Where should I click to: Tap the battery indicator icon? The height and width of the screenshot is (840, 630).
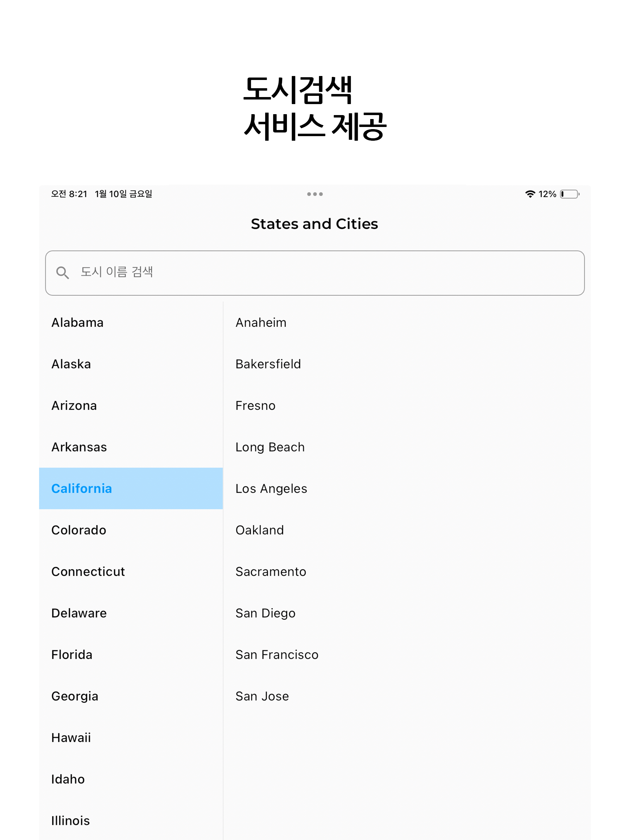[x=570, y=194]
